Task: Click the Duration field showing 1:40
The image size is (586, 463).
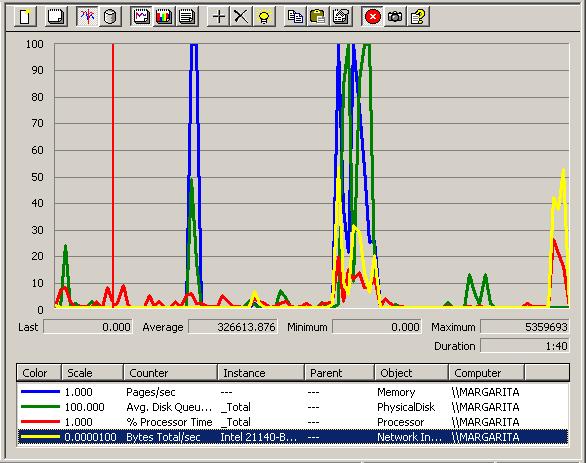Action: tap(525, 346)
